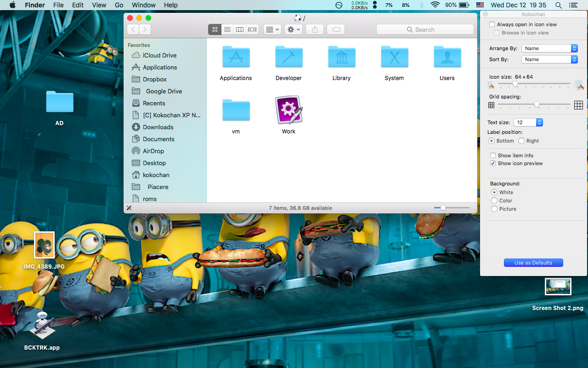Click the customize icon in the status bar
Screen dimensions: 588x368
tap(129, 208)
